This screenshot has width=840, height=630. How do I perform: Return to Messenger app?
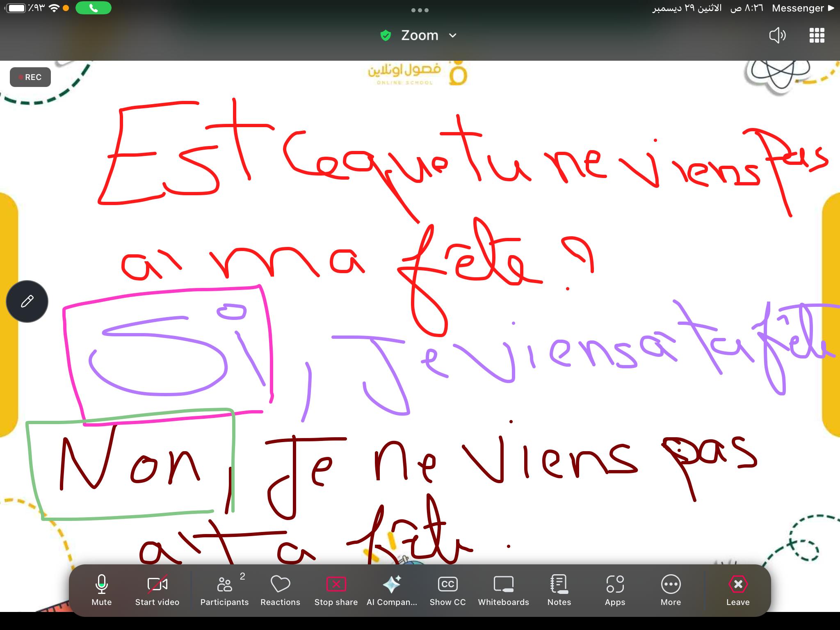(803, 8)
